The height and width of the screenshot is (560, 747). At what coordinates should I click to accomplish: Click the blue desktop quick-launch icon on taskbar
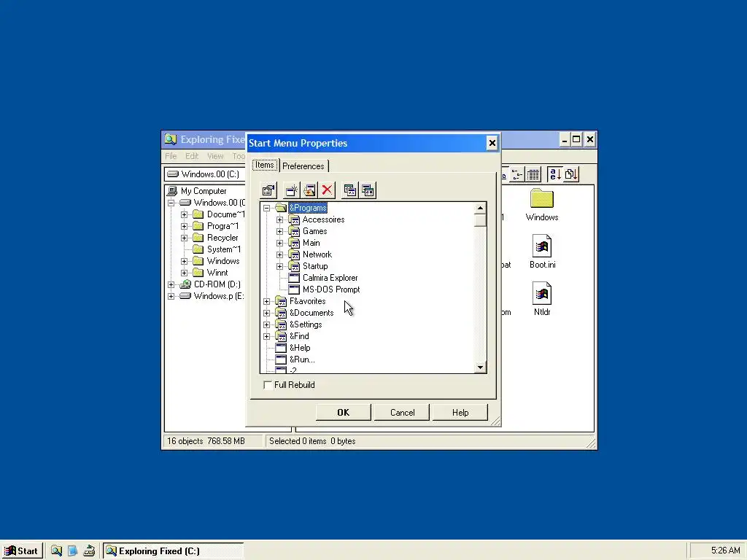(72, 551)
